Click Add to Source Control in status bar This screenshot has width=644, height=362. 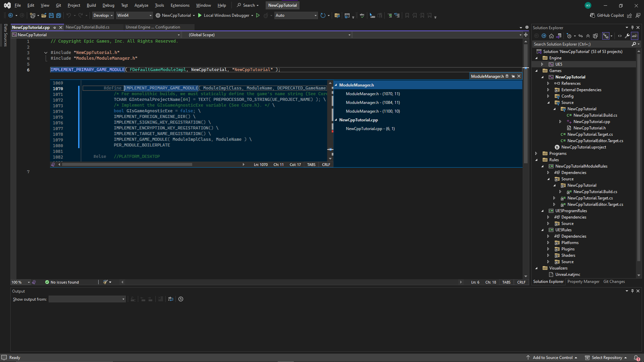pos(552,358)
